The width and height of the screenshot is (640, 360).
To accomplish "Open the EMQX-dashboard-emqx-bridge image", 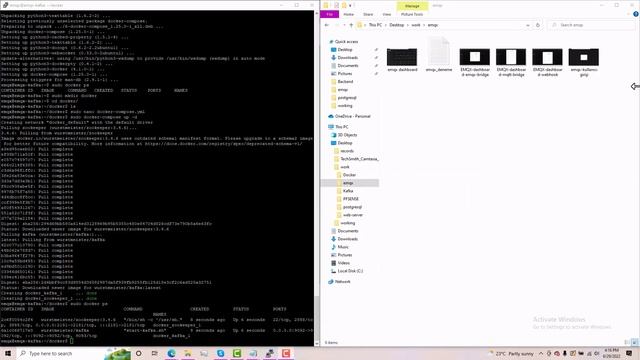I will tap(474, 62).
